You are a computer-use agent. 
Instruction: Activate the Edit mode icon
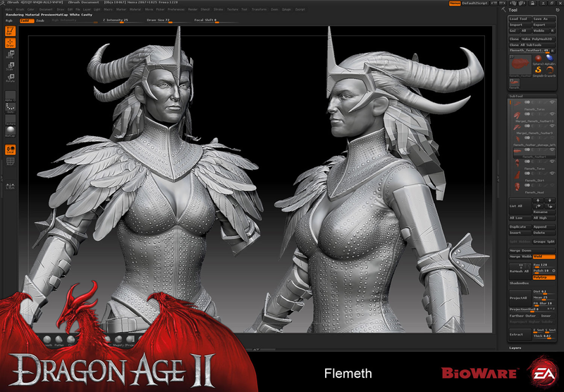pos(10,31)
